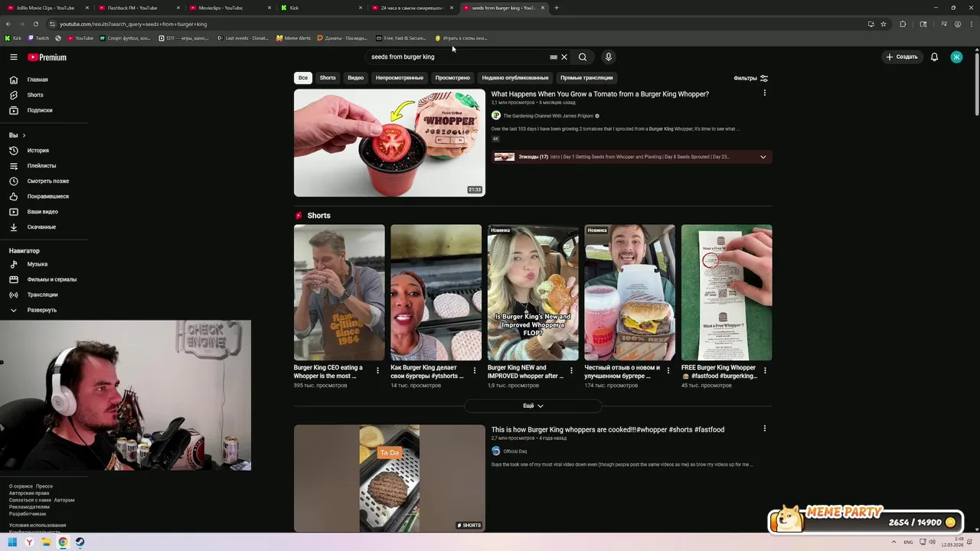Open the Burger King CEO eating Short
Image resolution: width=980 pixels, height=551 pixels.
point(339,292)
